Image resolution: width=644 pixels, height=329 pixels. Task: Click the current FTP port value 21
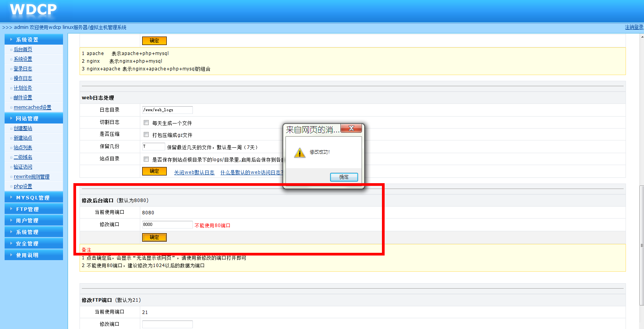145,312
